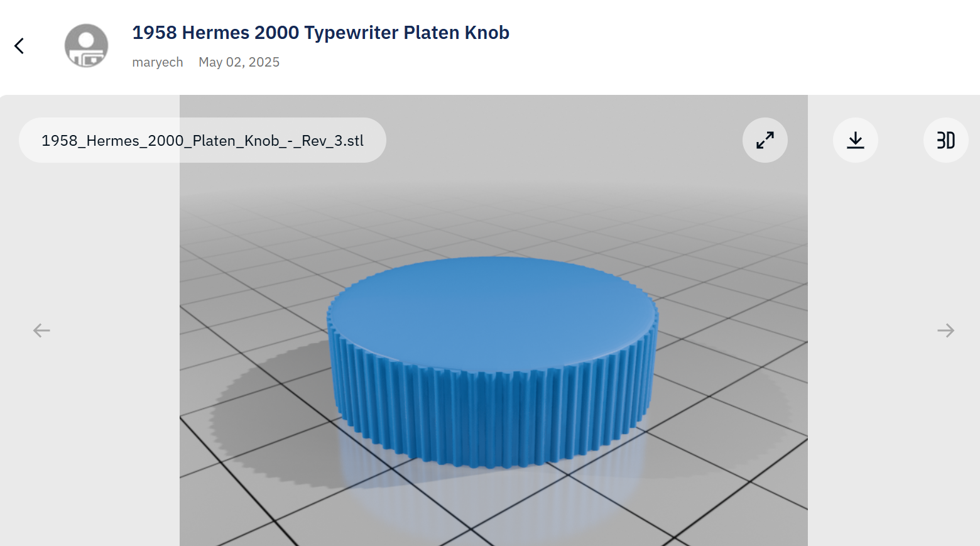Click the diagonal fullscreen arrows icon

coord(765,140)
